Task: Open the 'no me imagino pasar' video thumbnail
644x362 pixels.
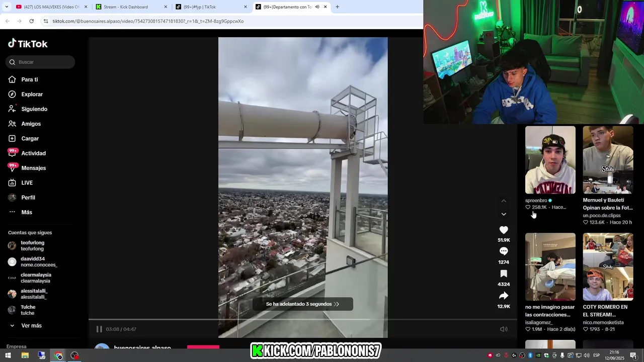Action: (x=550, y=267)
